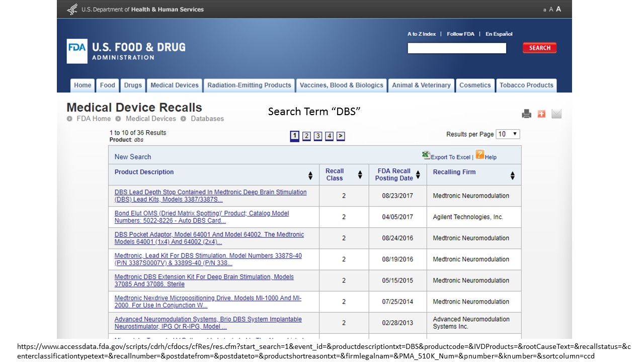This screenshot has height=362, width=644.
Task: Click the red SEARCH button
Action: click(x=539, y=48)
